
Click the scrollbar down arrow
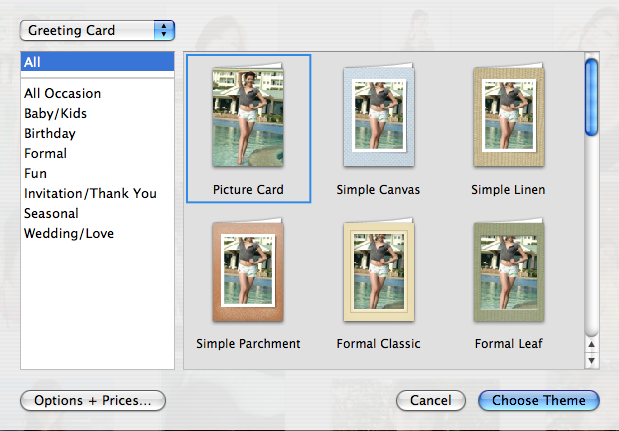pos(591,360)
